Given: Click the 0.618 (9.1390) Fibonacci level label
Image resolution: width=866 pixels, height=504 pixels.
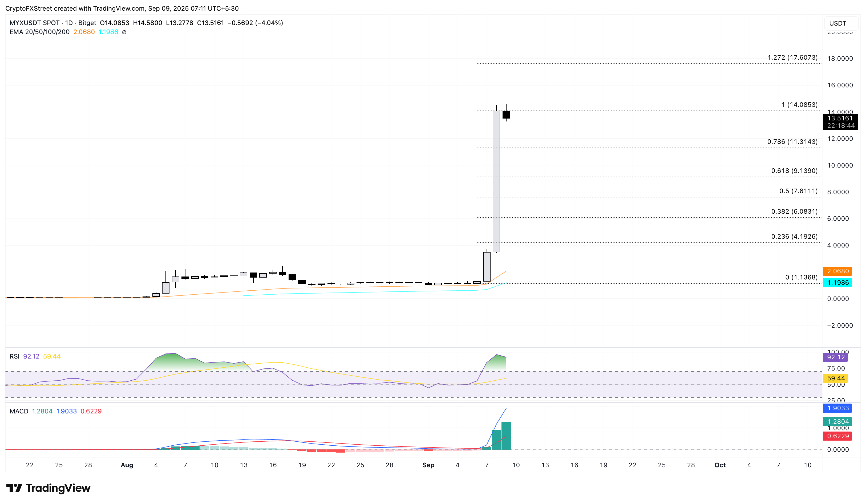Looking at the screenshot, I should pyautogui.click(x=794, y=171).
